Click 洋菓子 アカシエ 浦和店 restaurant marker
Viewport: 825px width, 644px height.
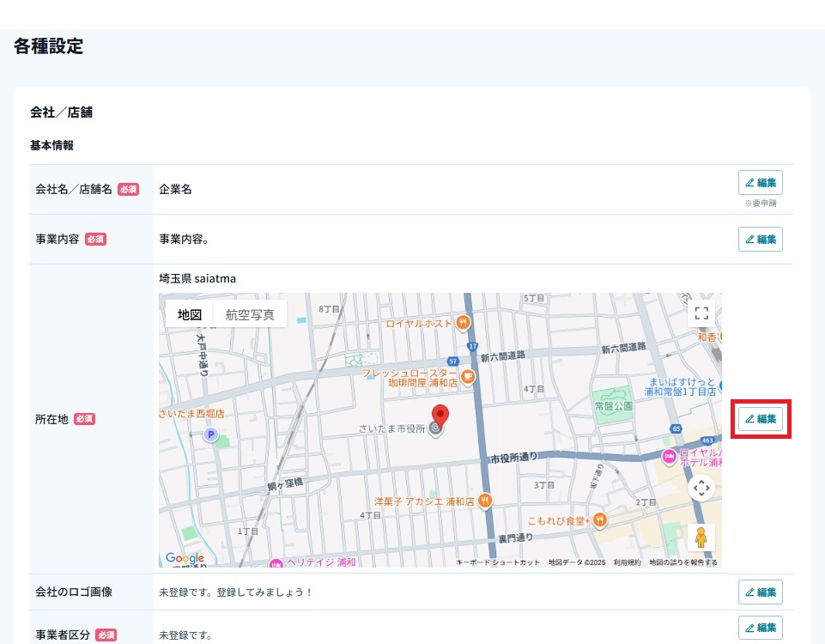pos(485,501)
